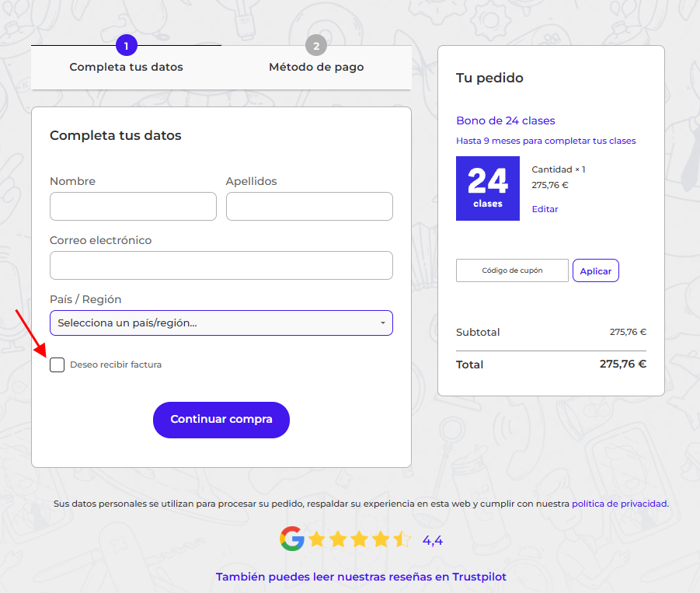Click the Google logo icon

[x=291, y=539]
